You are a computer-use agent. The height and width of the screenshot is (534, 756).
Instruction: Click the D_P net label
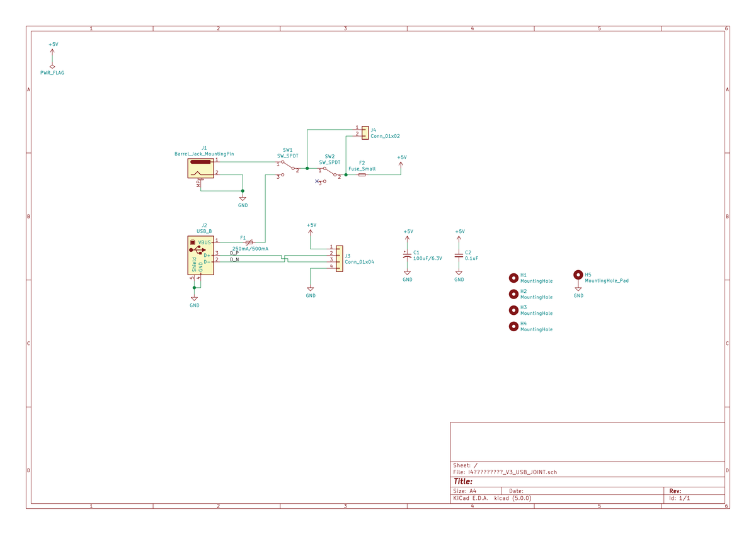point(234,253)
